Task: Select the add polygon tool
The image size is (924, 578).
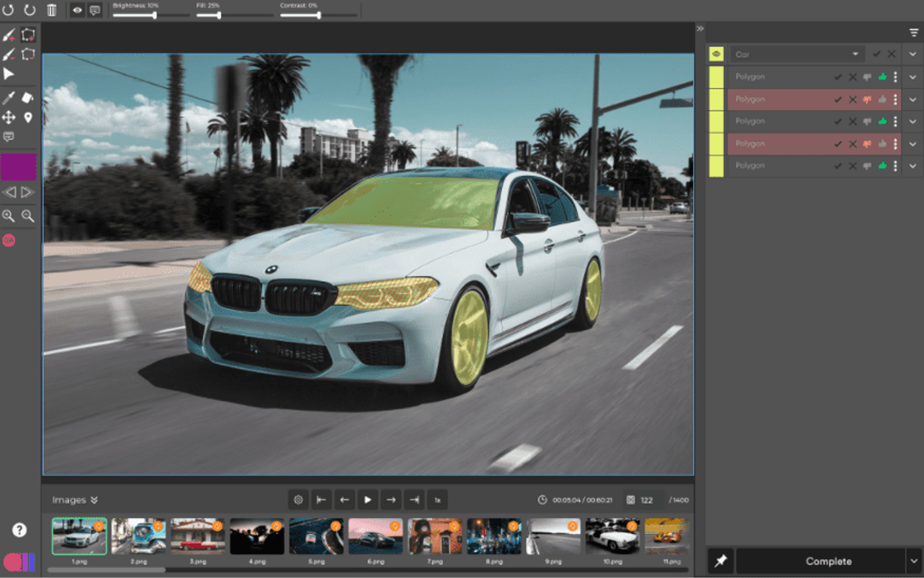Action: click(28, 34)
